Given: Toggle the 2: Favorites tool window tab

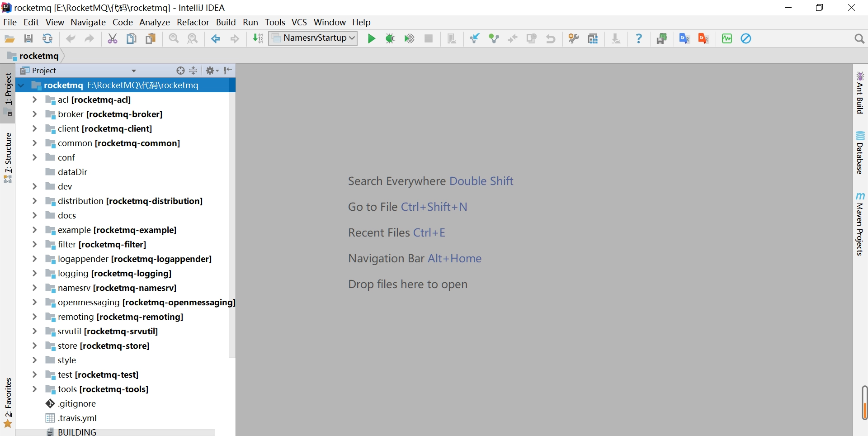Looking at the screenshot, I should tap(8, 403).
